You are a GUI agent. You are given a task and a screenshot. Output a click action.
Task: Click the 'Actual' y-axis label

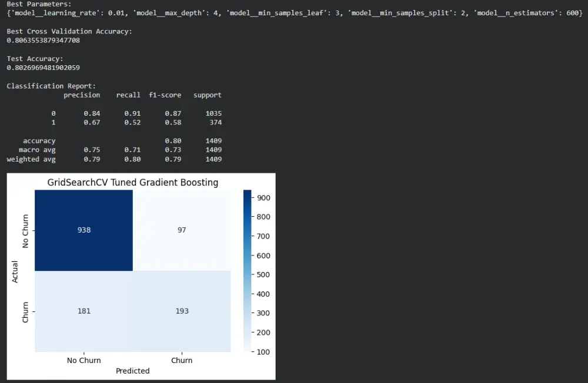coord(15,271)
